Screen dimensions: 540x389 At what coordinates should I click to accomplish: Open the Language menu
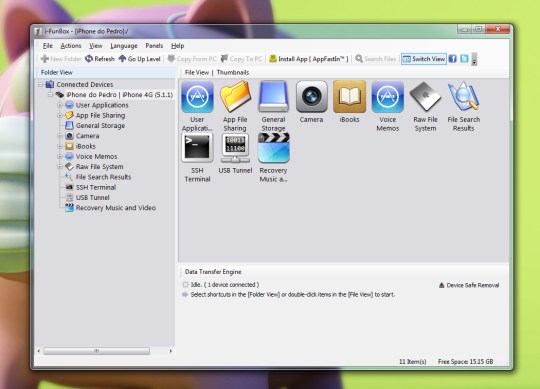point(124,46)
